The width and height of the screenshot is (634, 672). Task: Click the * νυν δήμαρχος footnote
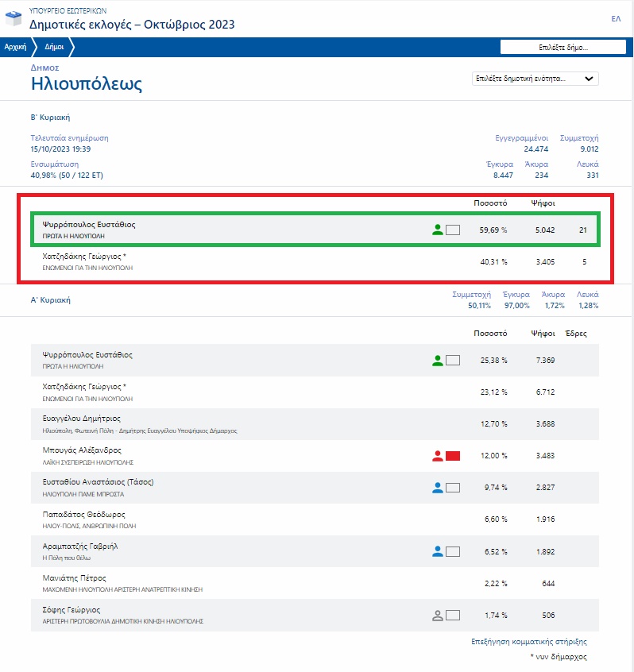(559, 657)
